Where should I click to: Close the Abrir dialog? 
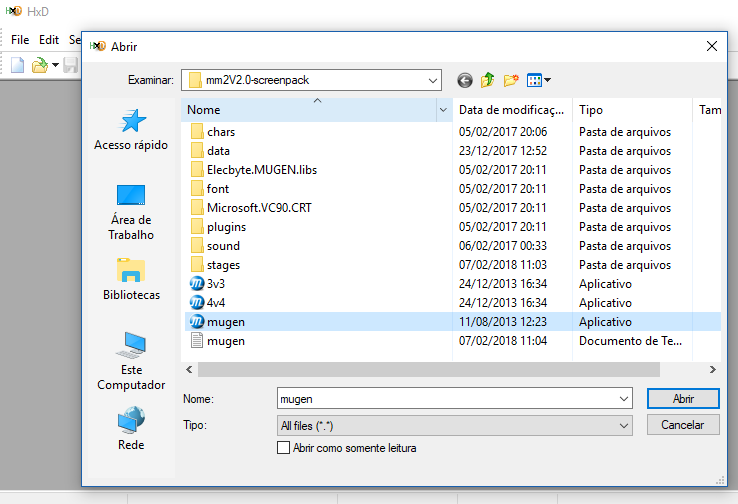point(712,46)
